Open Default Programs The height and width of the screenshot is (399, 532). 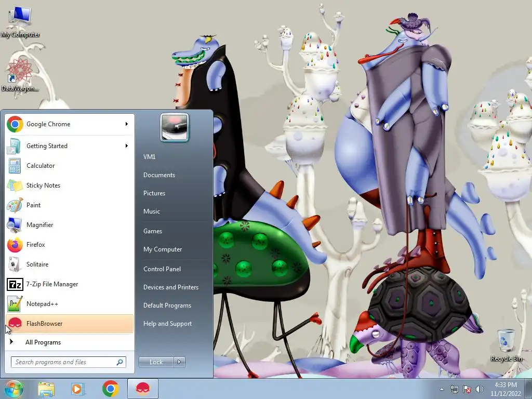point(167,305)
